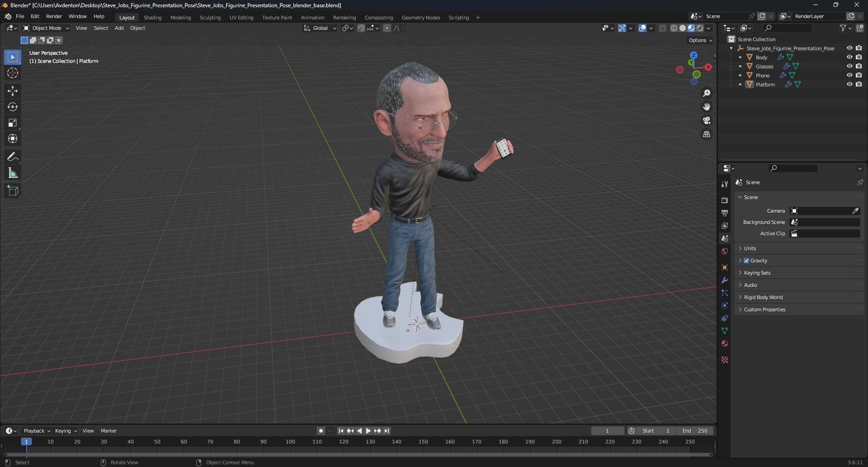Open the Playback popover
The image size is (868, 467).
[37, 431]
